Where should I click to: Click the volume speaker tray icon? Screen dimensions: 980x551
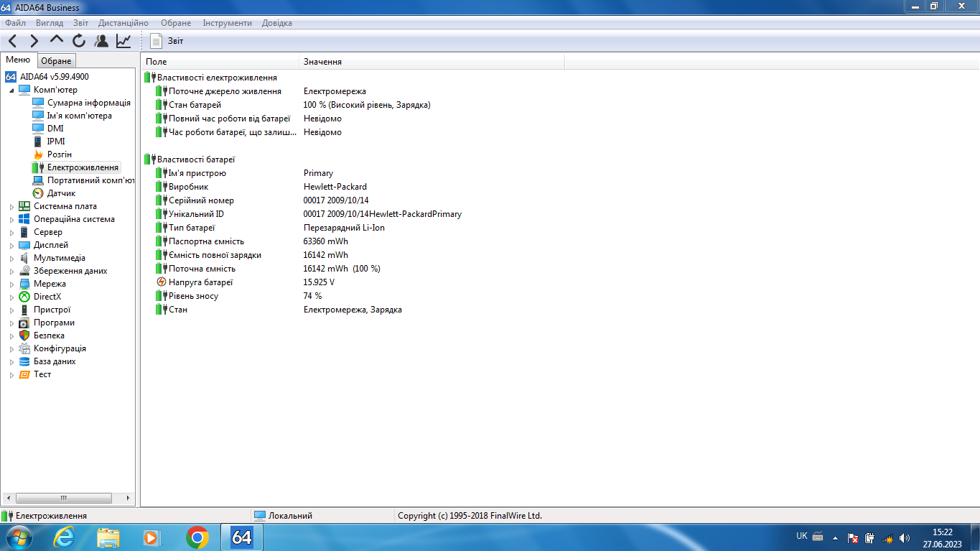[904, 537]
